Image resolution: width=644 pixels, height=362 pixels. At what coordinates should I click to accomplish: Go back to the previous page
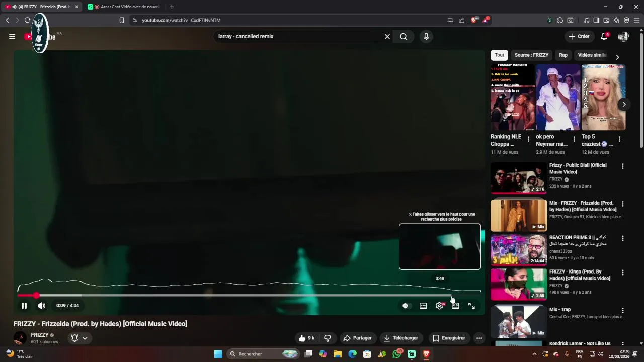click(x=7, y=20)
